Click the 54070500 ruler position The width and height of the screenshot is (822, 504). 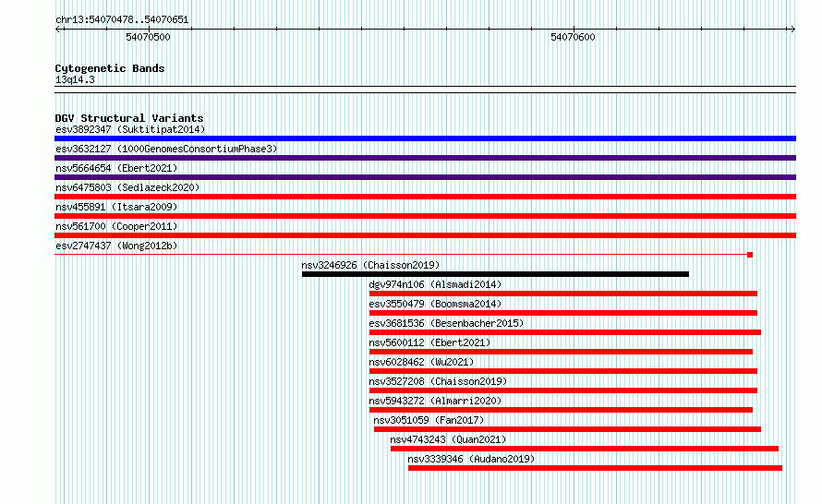tap(148, 37)
